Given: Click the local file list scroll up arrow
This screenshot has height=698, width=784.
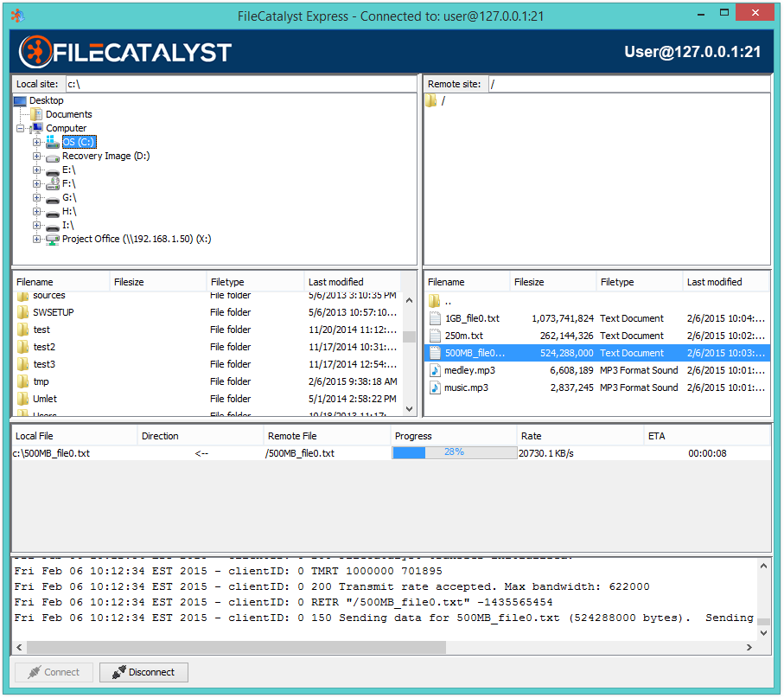Looking at the screenshot, I should [x=410, y=301].
